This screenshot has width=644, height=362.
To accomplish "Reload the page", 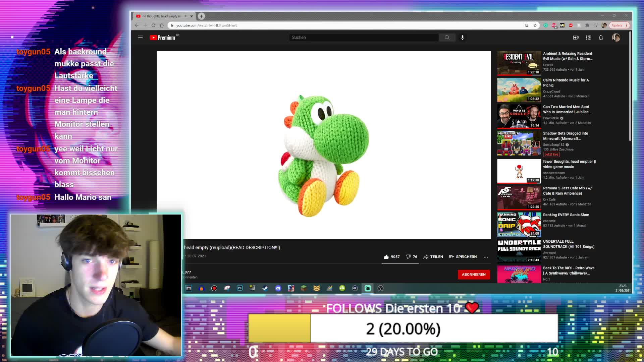I will pos(153,25).
